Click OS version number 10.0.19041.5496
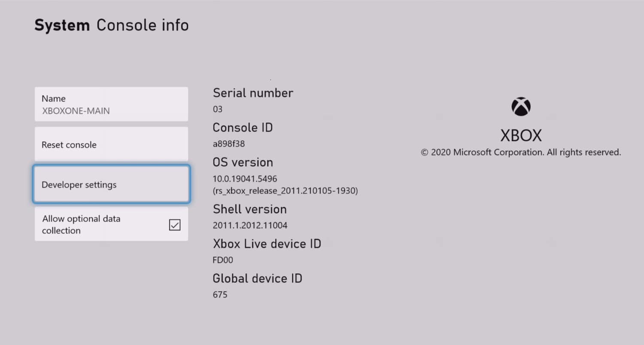Viewport: 644px width, 345px height. click(245, 179)
